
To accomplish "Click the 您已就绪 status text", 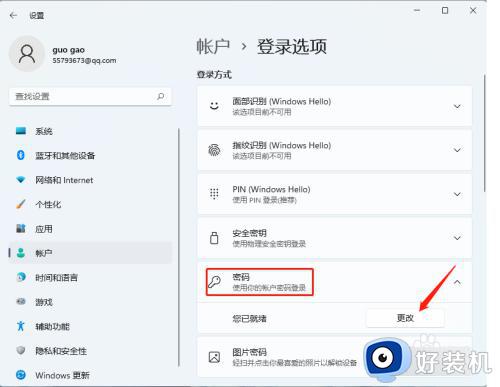I will pyautogui.click(x=249, y=319).
